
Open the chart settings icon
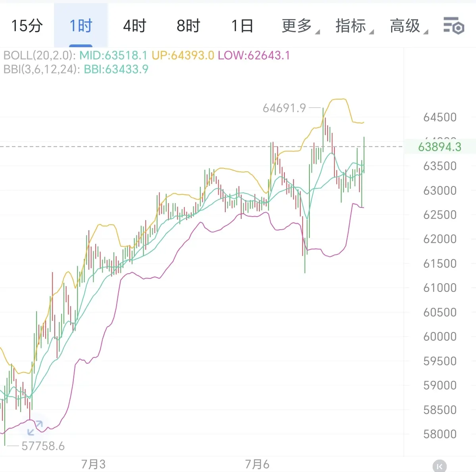tap(454, 26)
